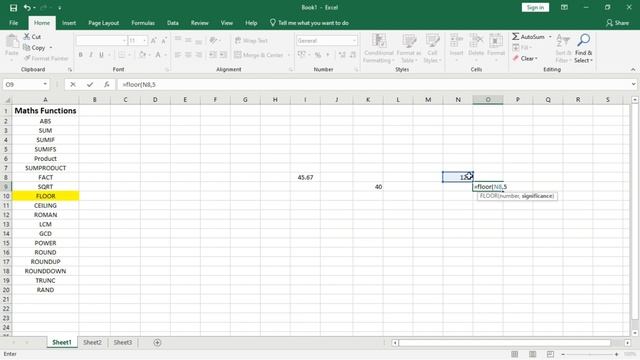Expand the AutoSum dropdown arrow
640x360 pixels.
tap(550, 37)
